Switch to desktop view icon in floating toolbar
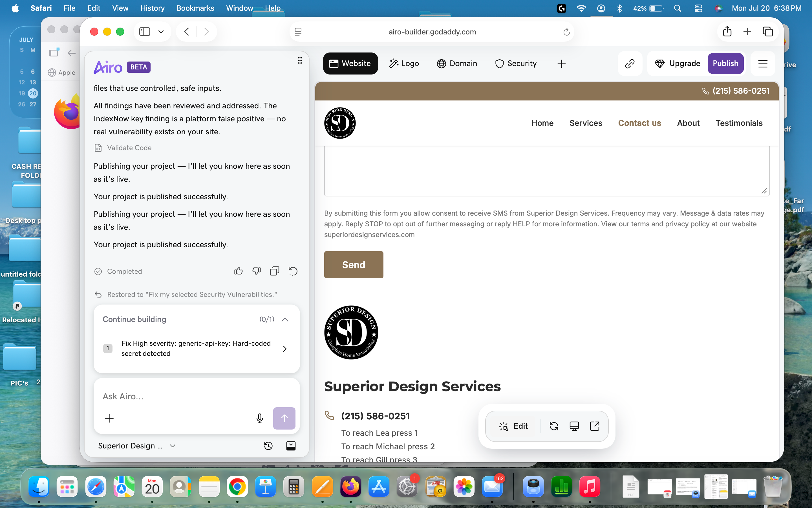The height and width of the screenshot is (508, 812). [574, 426]
